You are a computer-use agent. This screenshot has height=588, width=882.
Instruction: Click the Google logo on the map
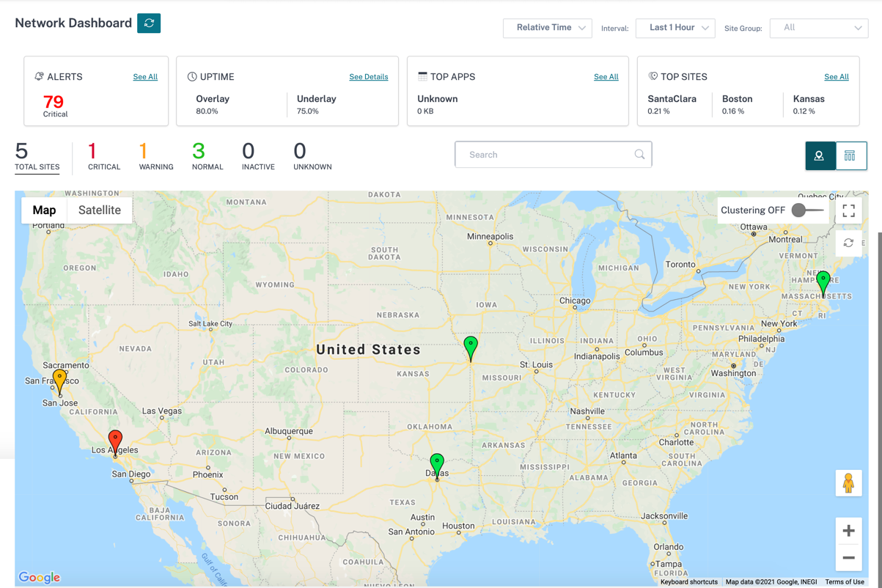(40, 578)
